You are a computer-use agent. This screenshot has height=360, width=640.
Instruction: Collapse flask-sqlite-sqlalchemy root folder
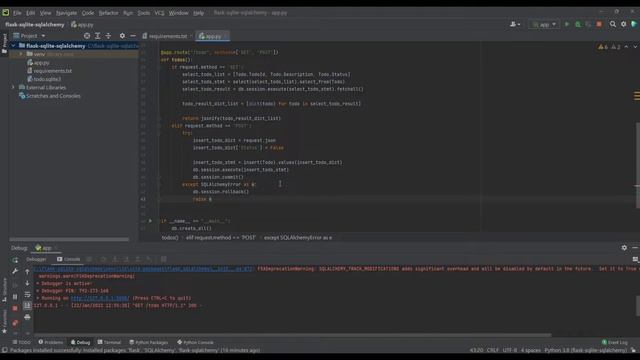(13, 46)
